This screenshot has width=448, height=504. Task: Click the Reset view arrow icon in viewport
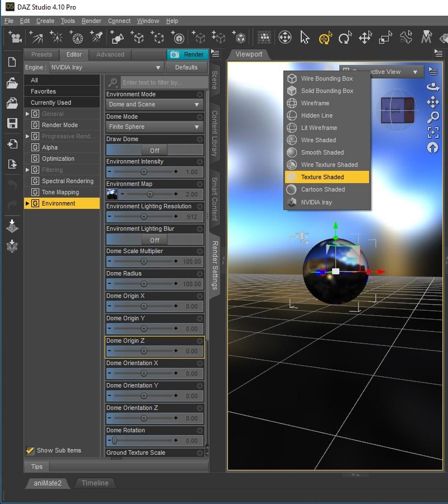(432, 147)
